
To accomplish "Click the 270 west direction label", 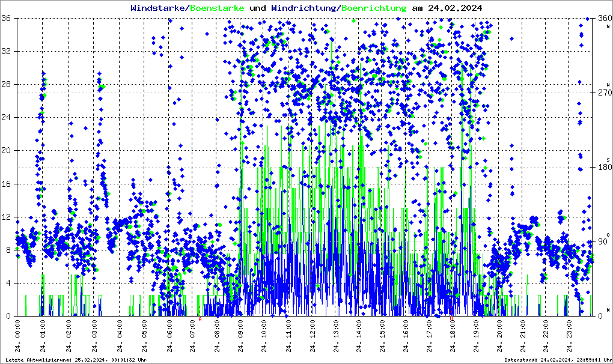I will (x=603, y=93).
